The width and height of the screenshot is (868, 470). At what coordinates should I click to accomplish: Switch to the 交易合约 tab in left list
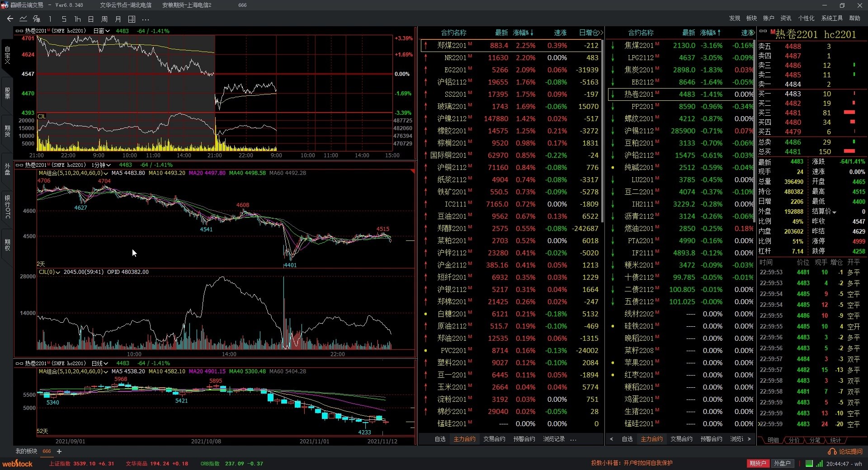(494, 439)
